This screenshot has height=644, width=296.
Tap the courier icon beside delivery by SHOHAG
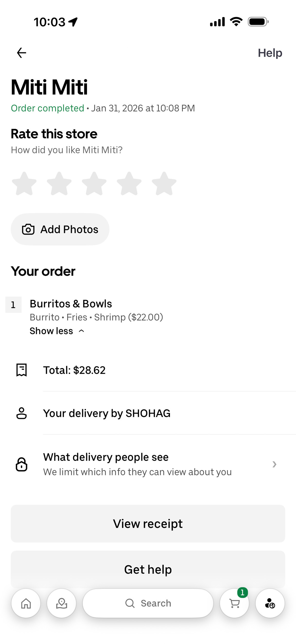click(22, 413)
